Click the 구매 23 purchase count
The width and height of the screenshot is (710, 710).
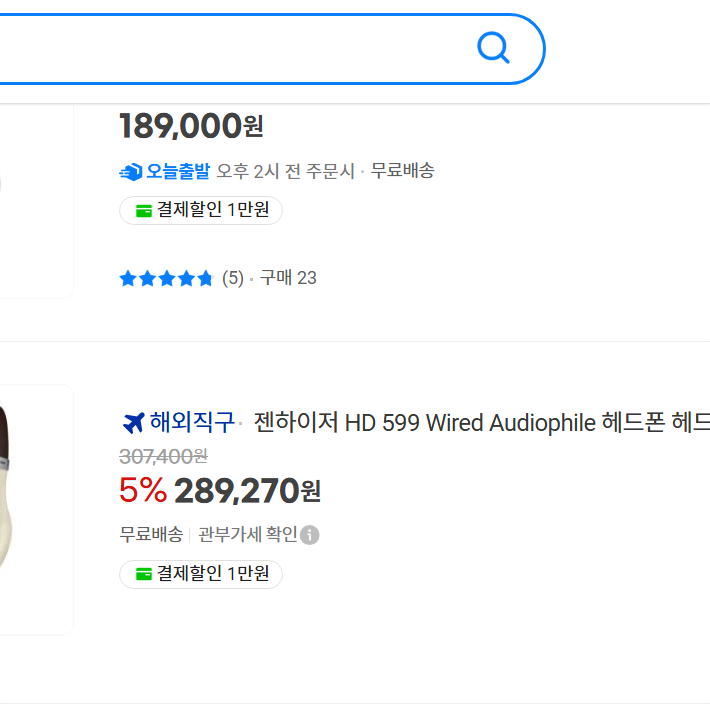[288, 278]
